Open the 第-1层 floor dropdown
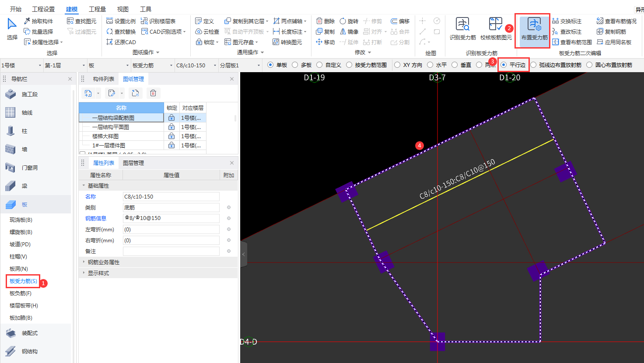Viewport: 644px width, 363px height. coord(65,65)
